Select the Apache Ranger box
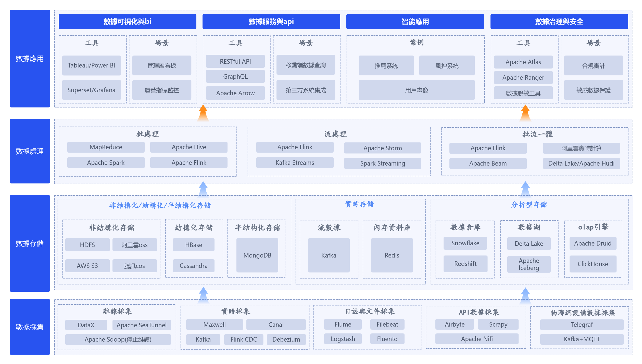Image resolution: width=642 pixels, height=364 pixels. click(x=523, y=77)
